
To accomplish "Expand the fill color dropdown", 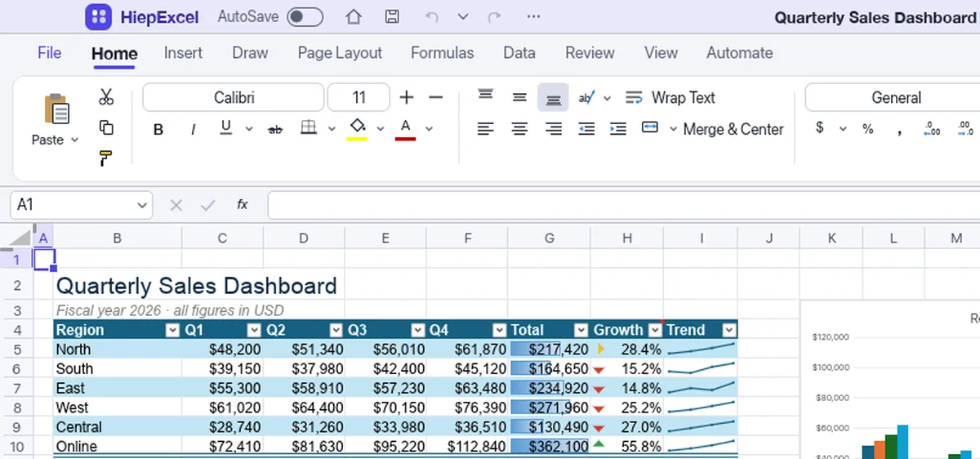I will [380, 129].
